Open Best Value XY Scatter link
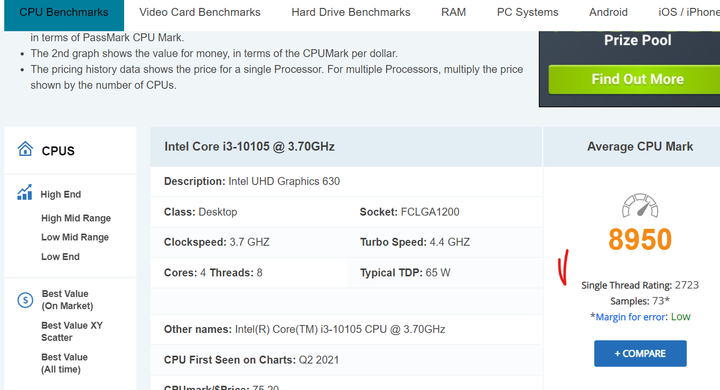The width and height of the screenshot is (720, 390). tap(72, 331)
